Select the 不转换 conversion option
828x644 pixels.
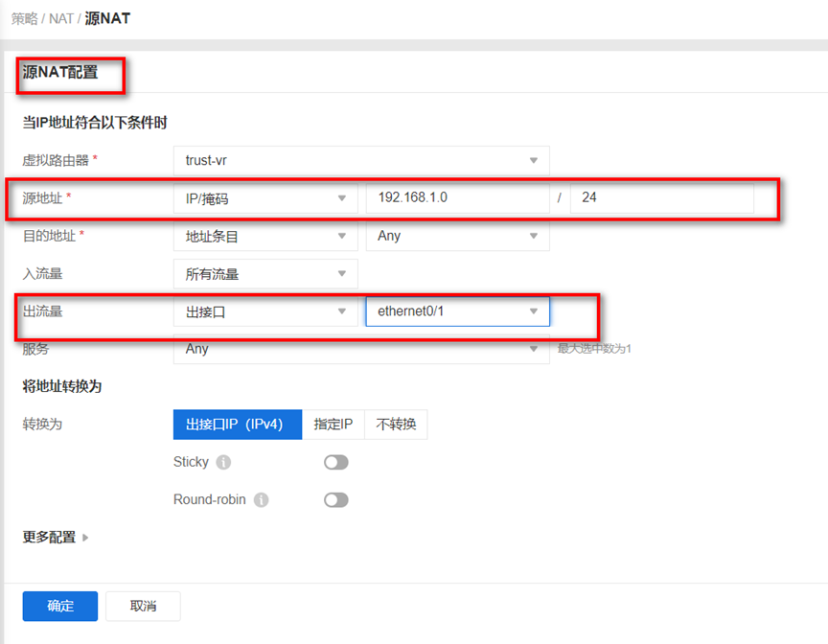pyautogui.click(x=396, y=425)
